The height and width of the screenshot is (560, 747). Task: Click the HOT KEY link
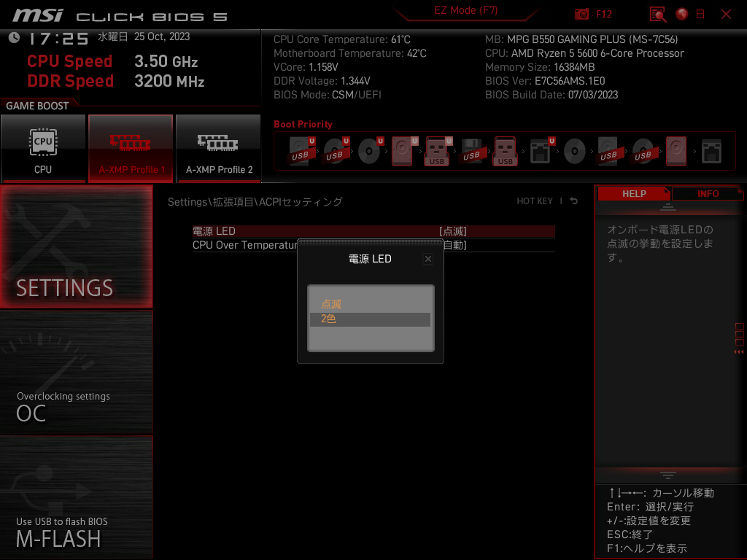coord(535,201)
